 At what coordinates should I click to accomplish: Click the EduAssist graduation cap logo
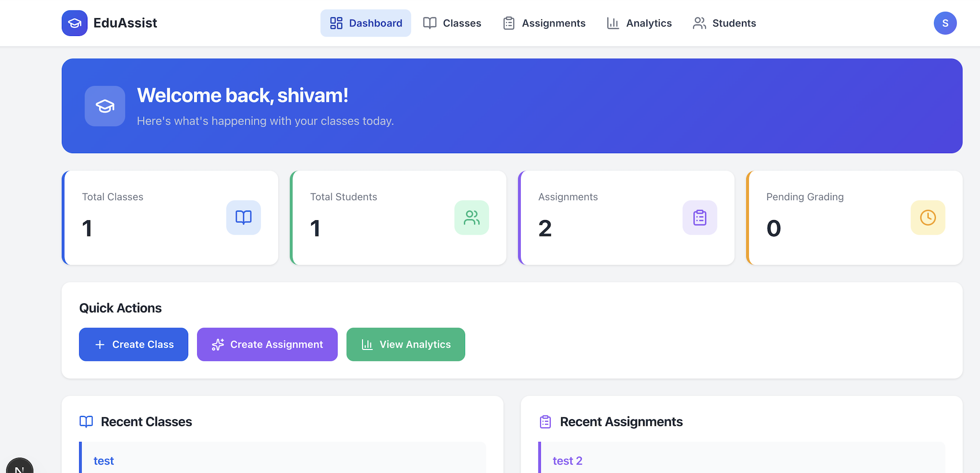[74, 23]
